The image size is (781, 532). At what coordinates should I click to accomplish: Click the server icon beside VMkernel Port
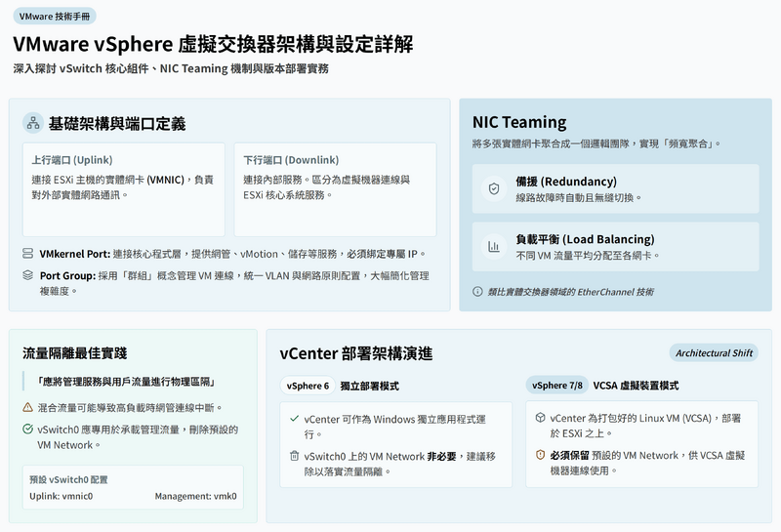point(28,254)
